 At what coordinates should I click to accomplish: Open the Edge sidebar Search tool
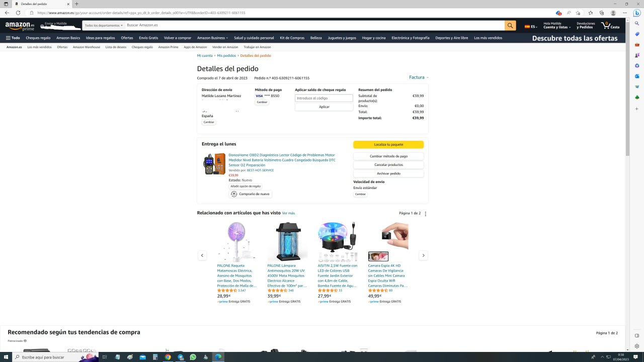pos(637,23)
